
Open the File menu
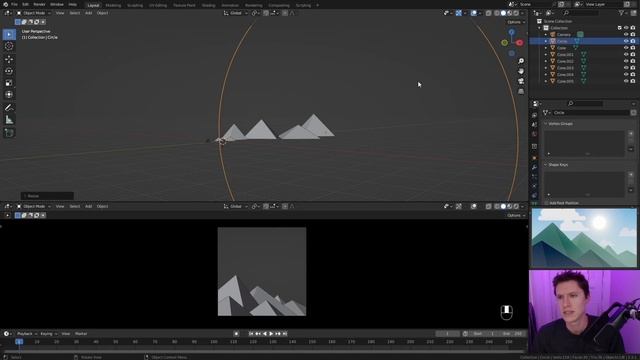click(14, 4)
